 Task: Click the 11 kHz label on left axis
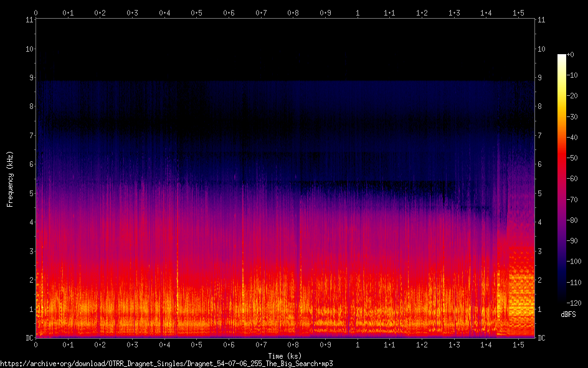tap(29, 20)
